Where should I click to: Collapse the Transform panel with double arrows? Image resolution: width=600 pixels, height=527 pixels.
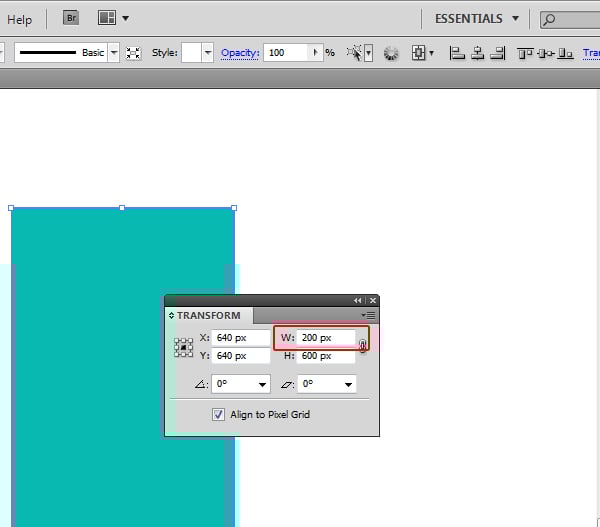pos(358,300)
